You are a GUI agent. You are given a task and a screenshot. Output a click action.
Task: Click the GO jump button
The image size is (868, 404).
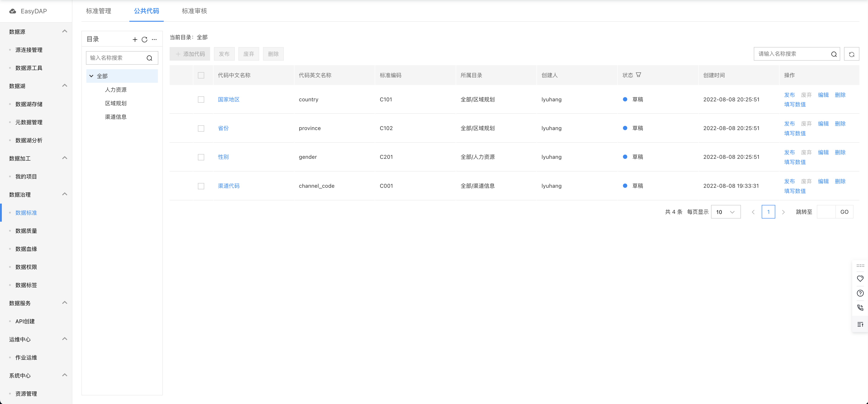[844, 212]
